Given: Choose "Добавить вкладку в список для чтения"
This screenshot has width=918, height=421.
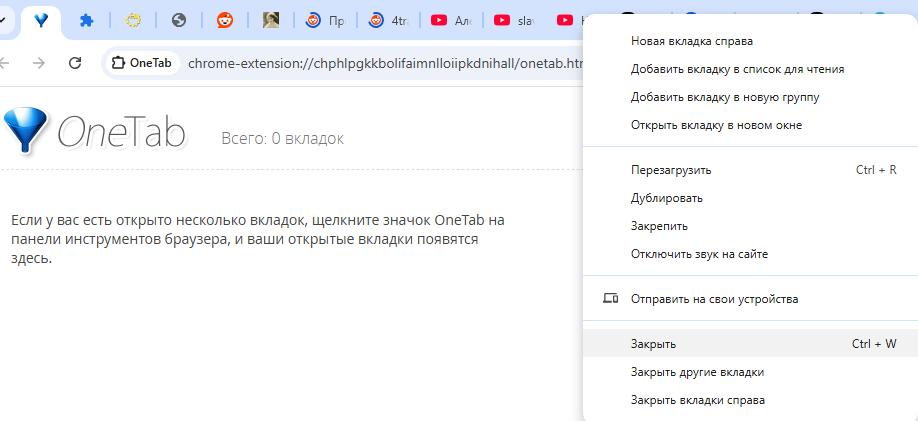Looking at the screenshot, I should 751,69.
